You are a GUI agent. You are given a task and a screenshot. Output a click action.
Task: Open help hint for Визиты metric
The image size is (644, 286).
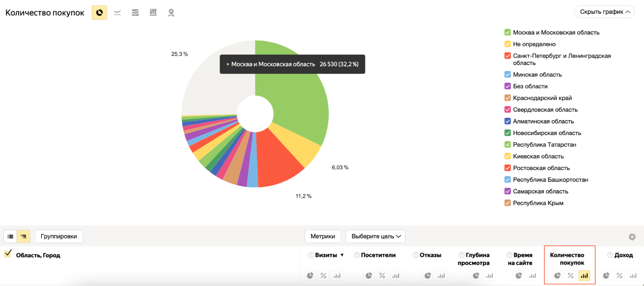click(311, 255)
